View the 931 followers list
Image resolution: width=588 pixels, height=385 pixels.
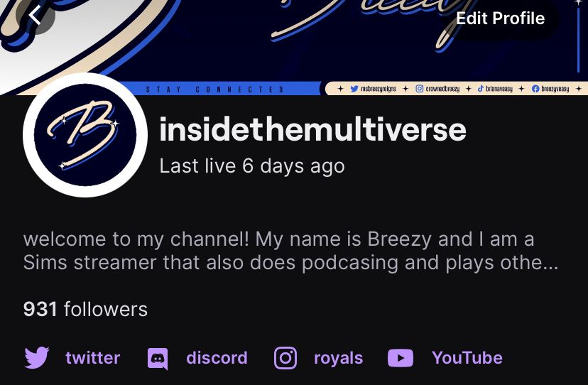[85, 309]
